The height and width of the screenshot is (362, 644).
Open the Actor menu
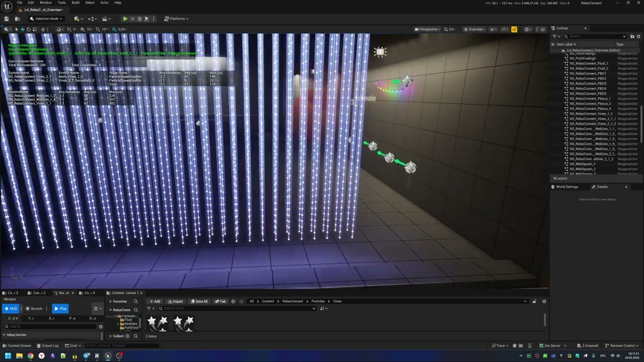104,3
